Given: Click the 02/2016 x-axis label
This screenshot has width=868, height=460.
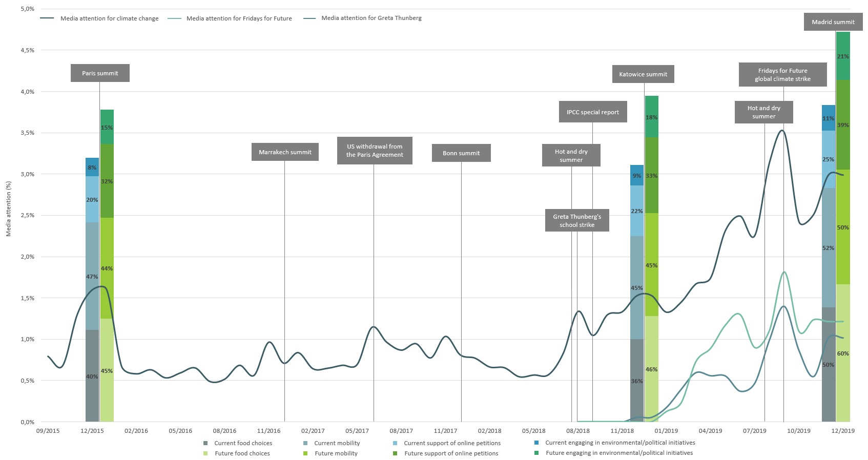Looking at the screenshot, I should (x=136, y=431).
